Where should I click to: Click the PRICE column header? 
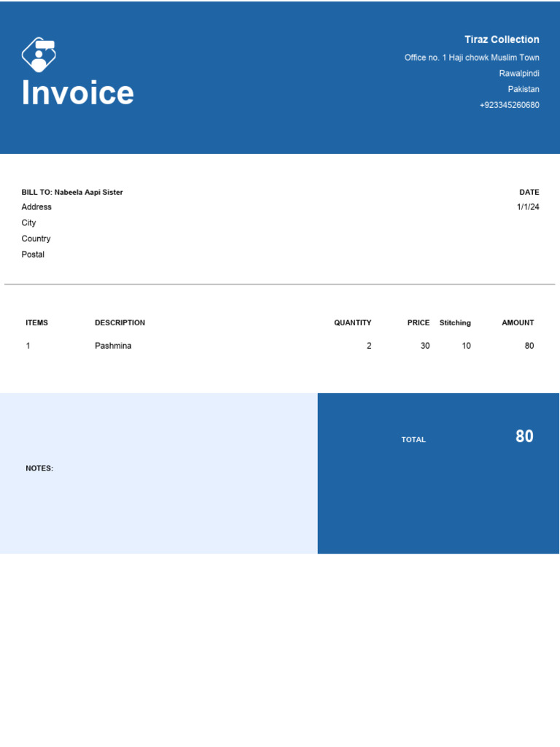pos(418,322)
